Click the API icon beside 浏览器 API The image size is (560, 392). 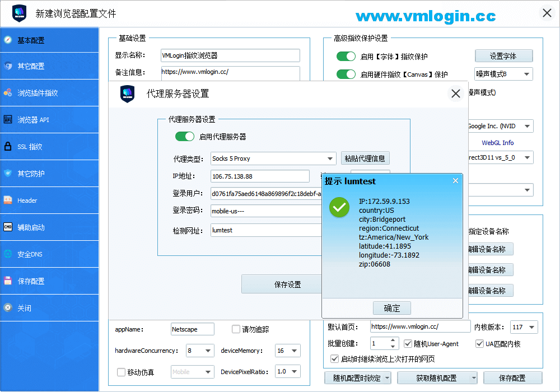(8, 120)
